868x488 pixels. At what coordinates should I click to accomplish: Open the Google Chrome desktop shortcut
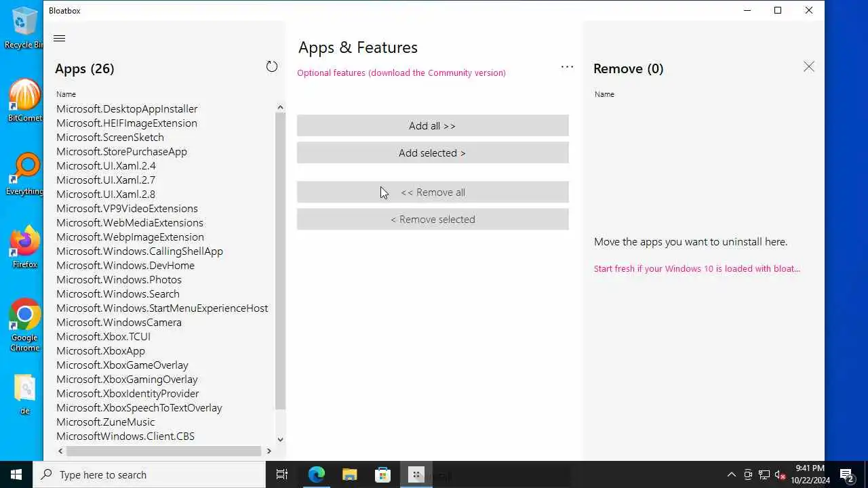25,325
